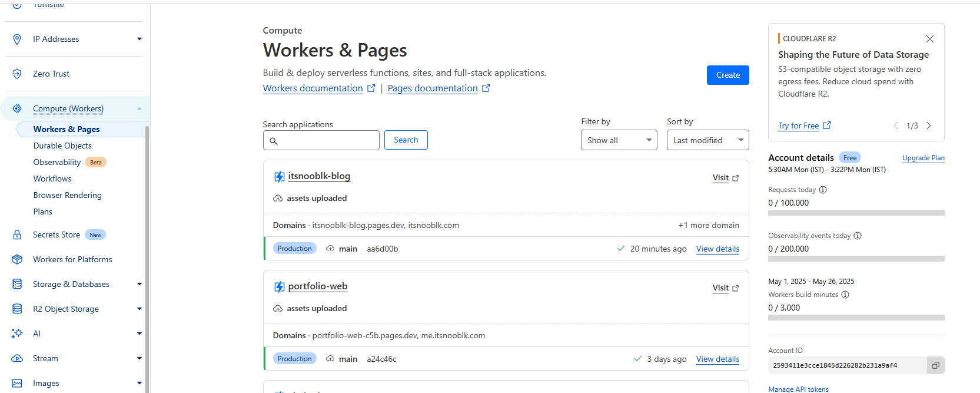
Task: Click the R2 Object Storage icon
Action: click(17, 309)
